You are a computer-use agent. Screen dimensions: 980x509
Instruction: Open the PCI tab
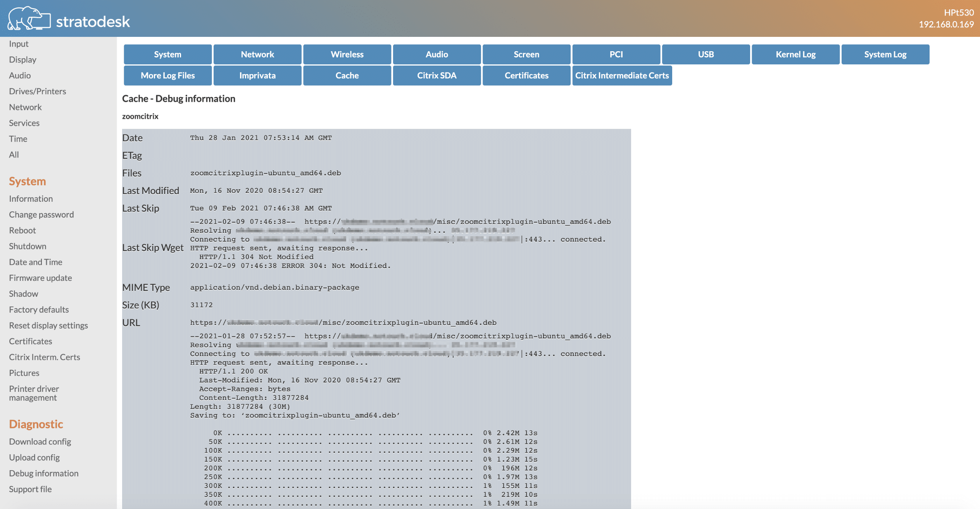616,54
